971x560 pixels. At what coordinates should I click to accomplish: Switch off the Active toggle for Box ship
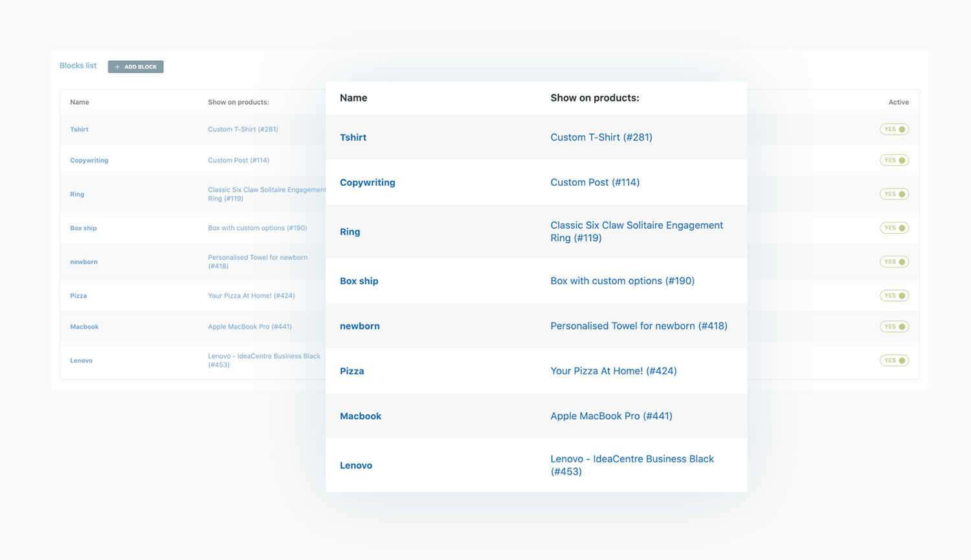(894, 228)
